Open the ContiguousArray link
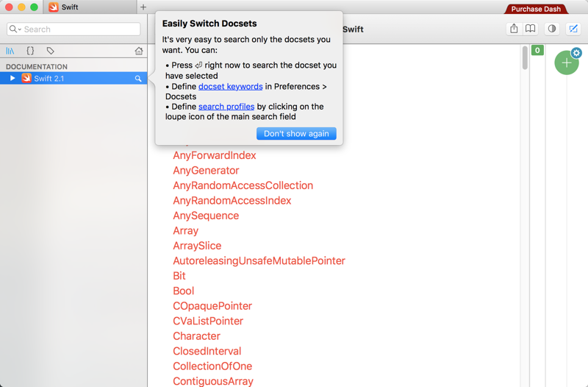The image size is (588, 387). [x=213, y=380]
